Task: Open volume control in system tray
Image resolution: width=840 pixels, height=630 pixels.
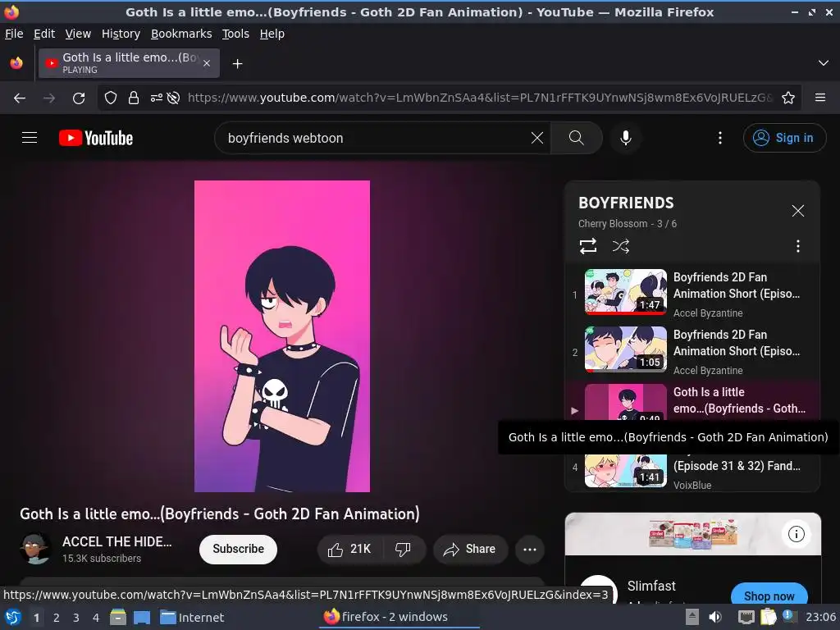Action: (x=715, y=617)
